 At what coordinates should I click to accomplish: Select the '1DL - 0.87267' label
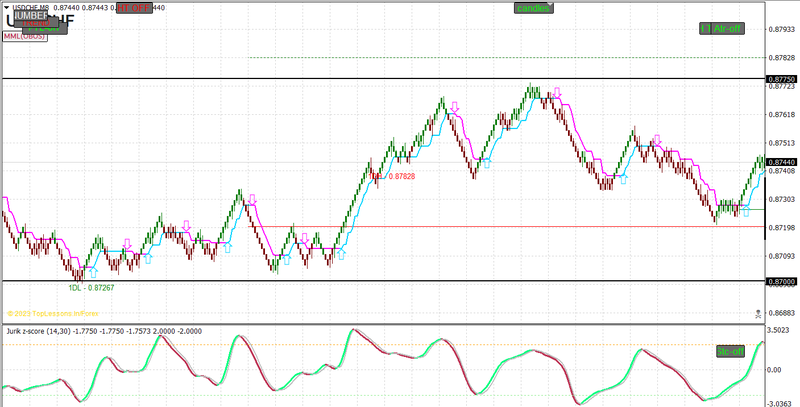91,288
